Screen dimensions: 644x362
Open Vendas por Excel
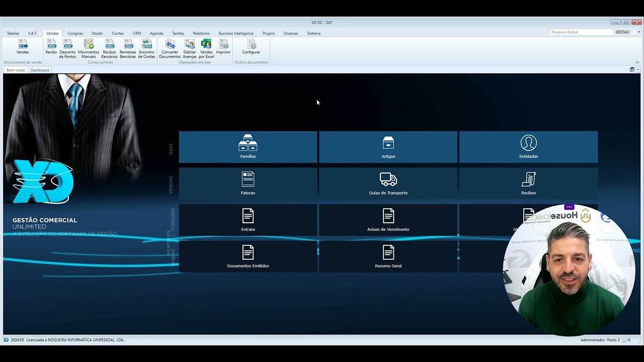pos(206,49)
